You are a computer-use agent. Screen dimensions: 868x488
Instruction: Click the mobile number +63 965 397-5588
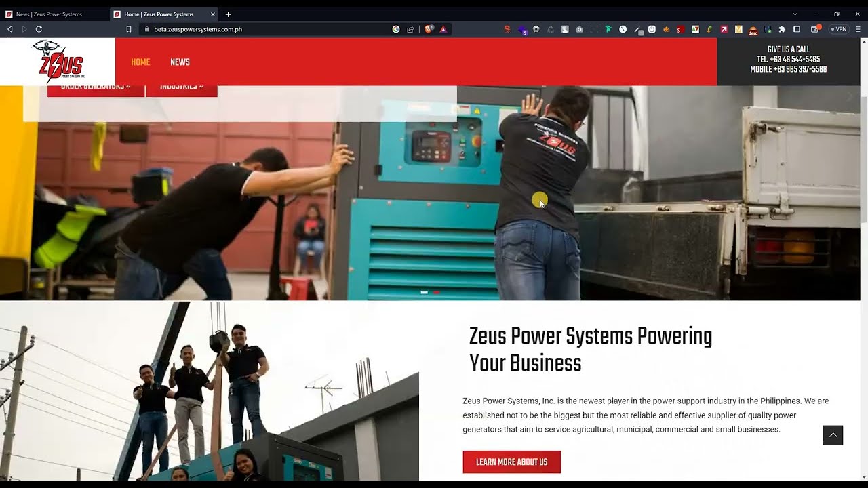coord(788,70)
